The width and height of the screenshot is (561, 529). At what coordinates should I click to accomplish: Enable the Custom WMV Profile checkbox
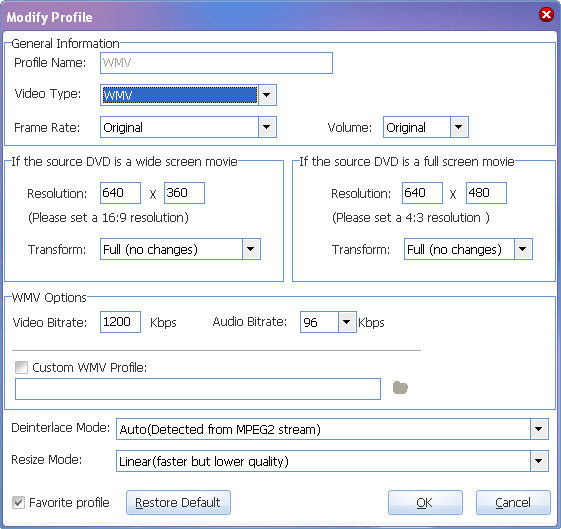coord(21,367)
